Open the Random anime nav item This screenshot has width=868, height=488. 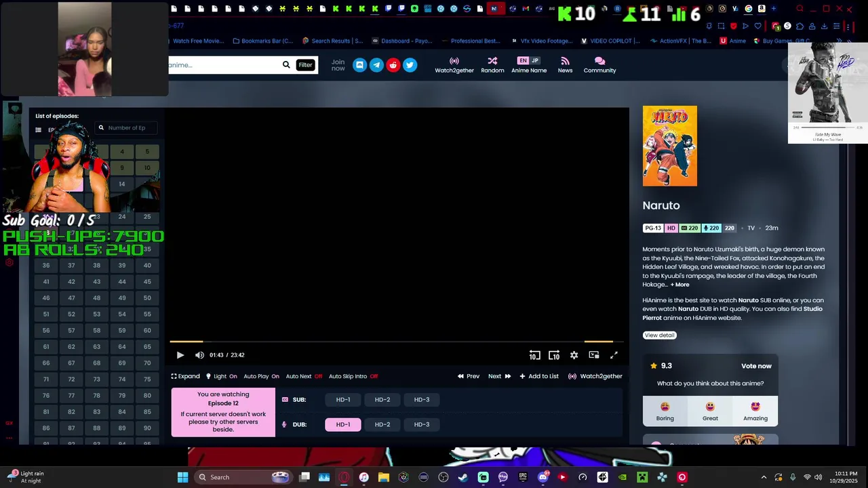pos(492,65)
